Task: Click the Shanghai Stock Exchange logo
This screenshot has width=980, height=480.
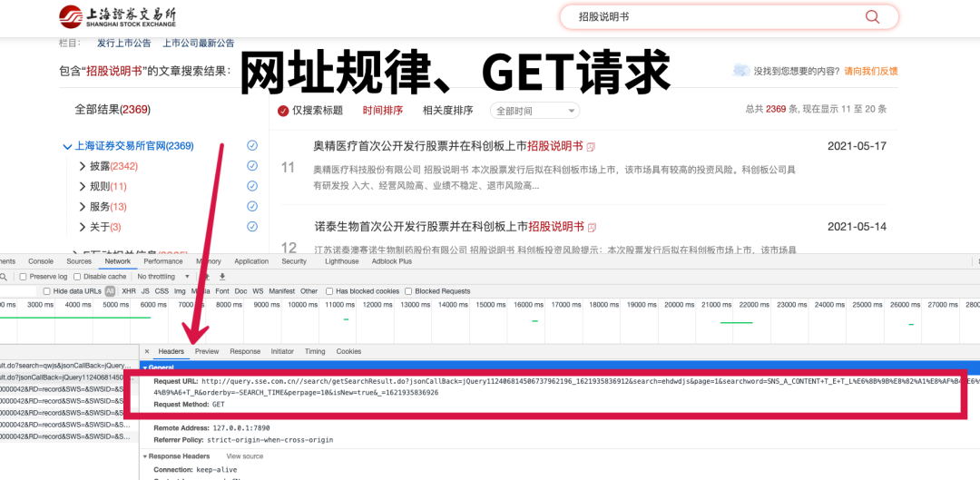Action: pyautogui.click(x=117, y=17)
